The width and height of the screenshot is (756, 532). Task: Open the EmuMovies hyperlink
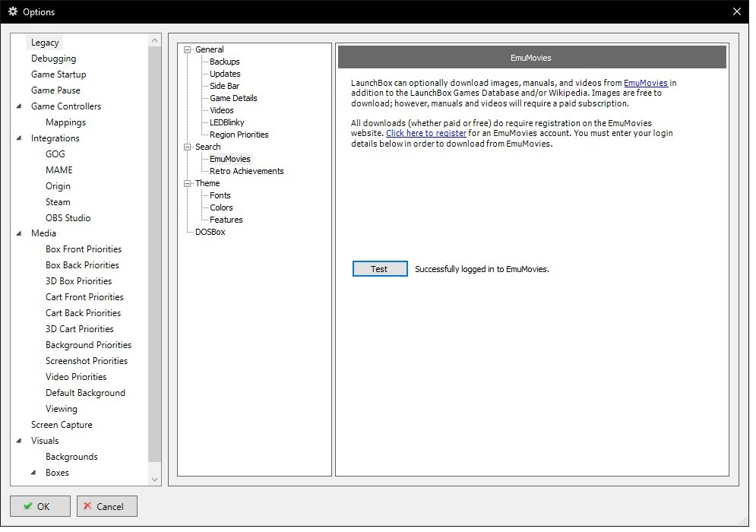pos(646,83)
